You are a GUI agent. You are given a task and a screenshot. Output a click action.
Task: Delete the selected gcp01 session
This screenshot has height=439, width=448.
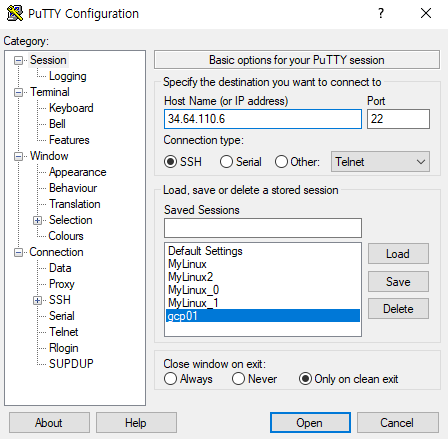(398, 309)
